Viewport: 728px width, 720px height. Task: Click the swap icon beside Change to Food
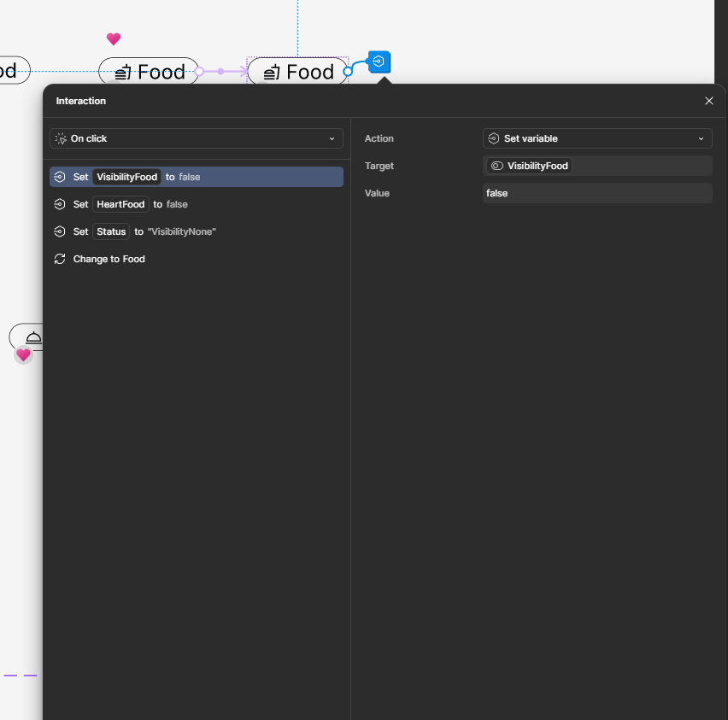pyautogui.click(x=60, y=259)
